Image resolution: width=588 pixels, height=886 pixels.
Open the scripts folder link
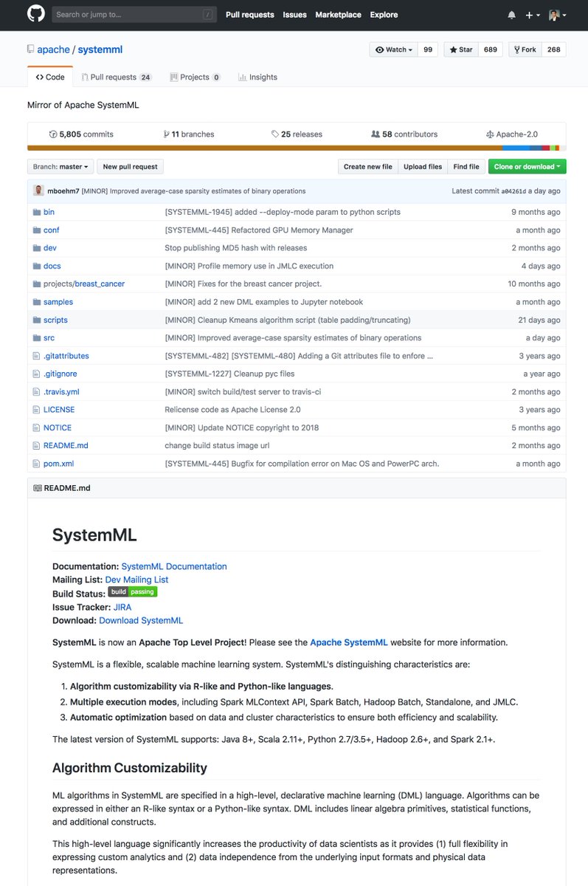pyautogui.click(x=55, y=320)
